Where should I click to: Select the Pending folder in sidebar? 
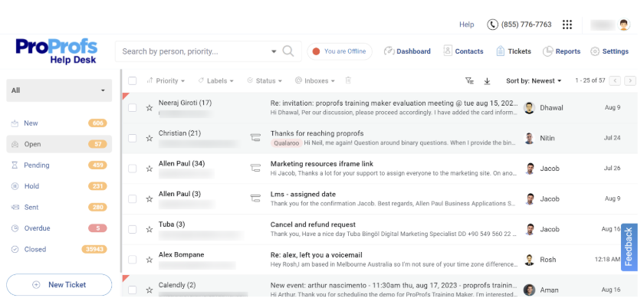tap(59, 165)
